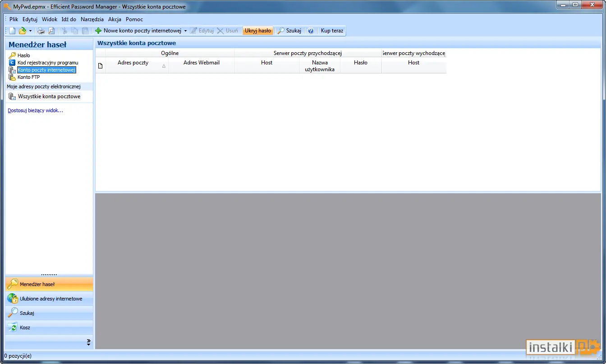Screen dimensions: 606x364
Task: Click the Kup teraz button
Action: (332, 31)
